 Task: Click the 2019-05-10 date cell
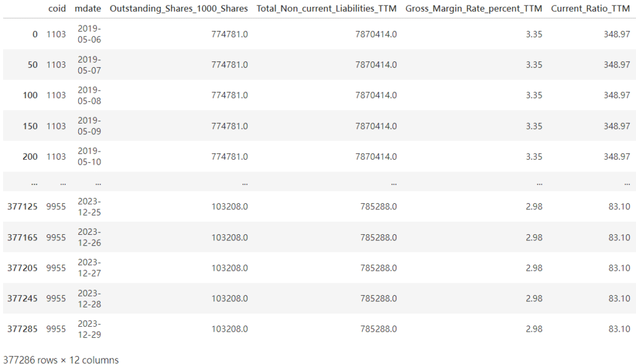click(x=89, y=157)
